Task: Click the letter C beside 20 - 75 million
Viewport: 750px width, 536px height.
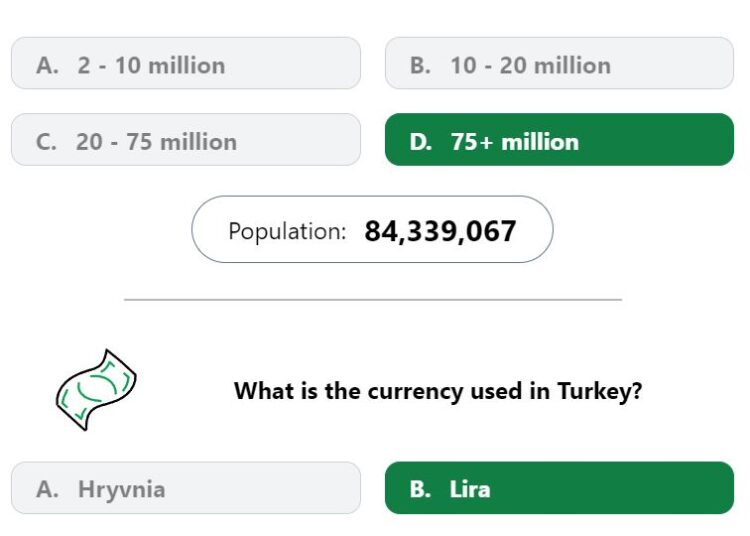Action: (x=46, y=142)
